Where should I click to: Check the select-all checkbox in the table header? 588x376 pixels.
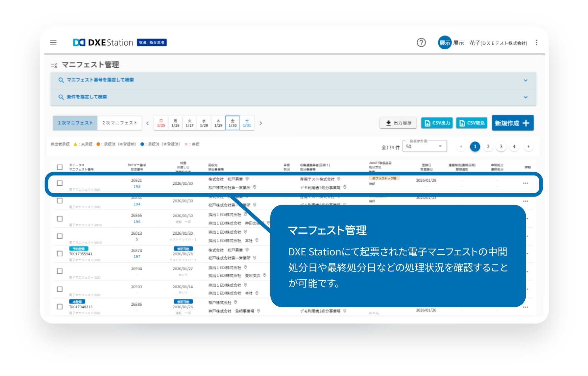(x=60, y=167)
